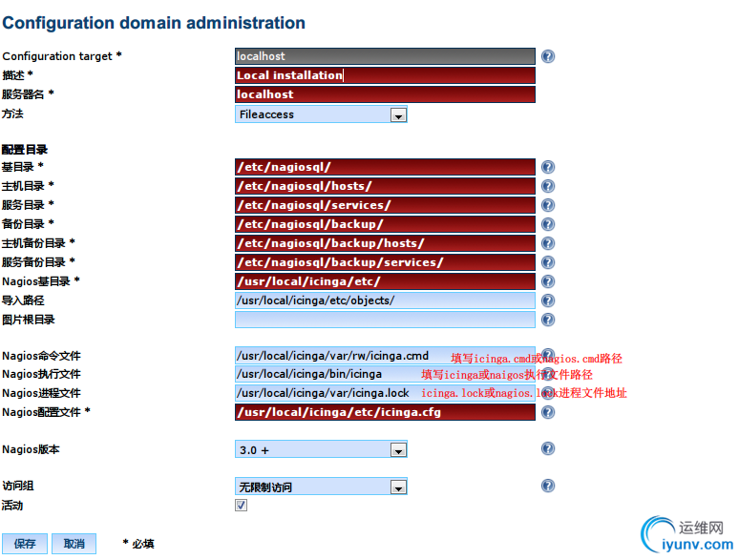The image size is (739, 560).
Task: Click the Configuration domain administration heading
Action: pos(154,23)
